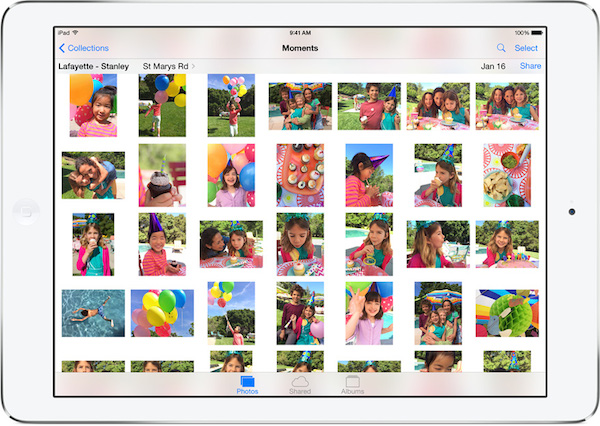
Task: Tap the chevron after St Marys Rd
Action: (194, 66)
